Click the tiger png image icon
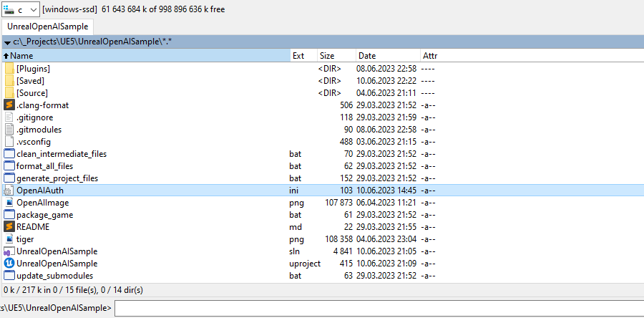 9,239
